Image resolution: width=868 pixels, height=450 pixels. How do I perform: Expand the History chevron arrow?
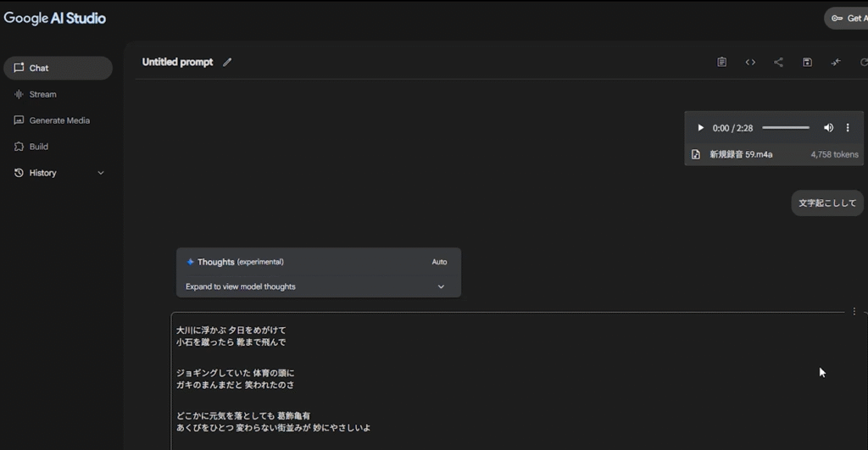pyautogui.click(x=101, y=173)
